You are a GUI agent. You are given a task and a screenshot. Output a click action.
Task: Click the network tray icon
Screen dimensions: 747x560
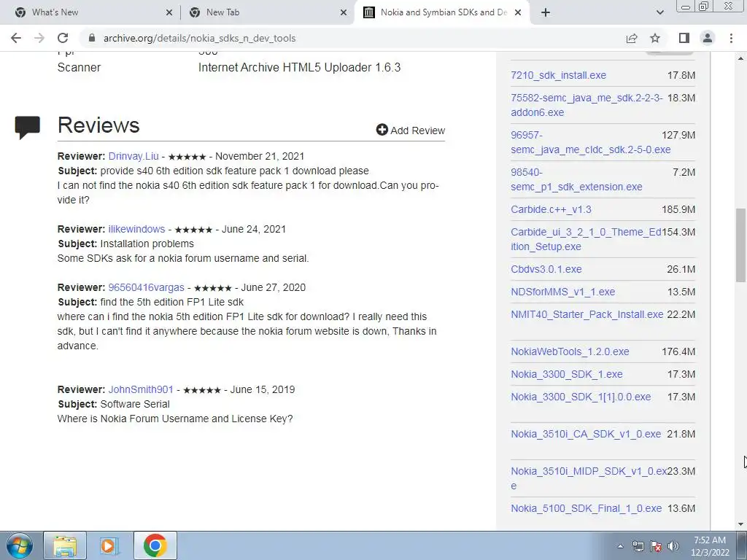click(x=638, y=546)
